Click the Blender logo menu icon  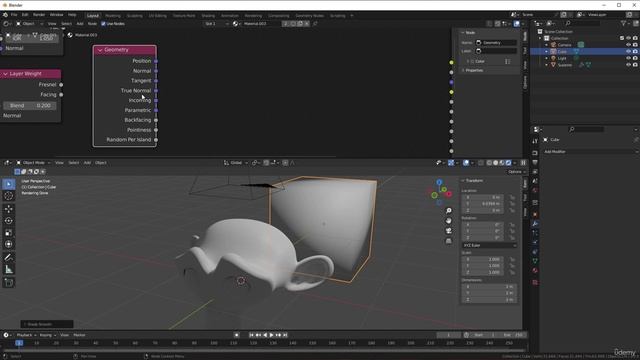pyautogui.click(x=5, y=15)
